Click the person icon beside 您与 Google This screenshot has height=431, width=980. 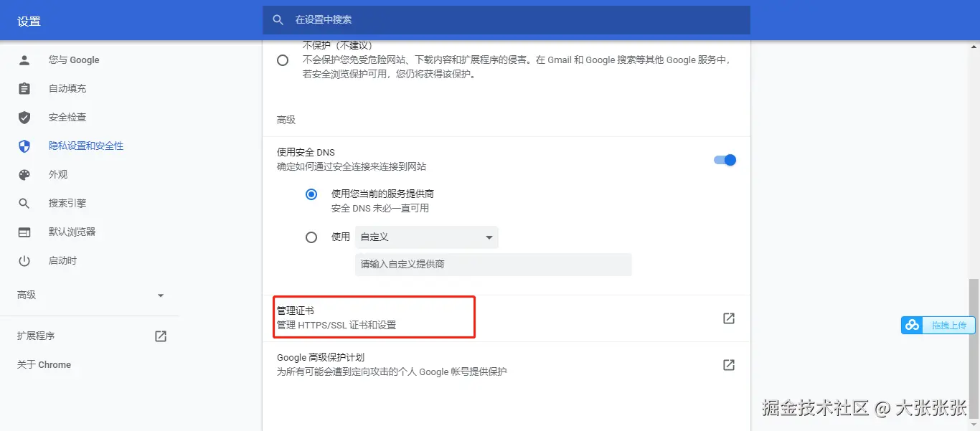(24, 60)
